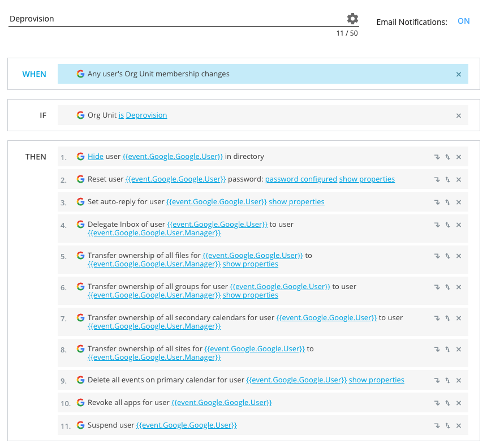Screen dimensions: 487x448
Task: Expand show properties on Set auto-reply step
Action: [x=296, y=202]
